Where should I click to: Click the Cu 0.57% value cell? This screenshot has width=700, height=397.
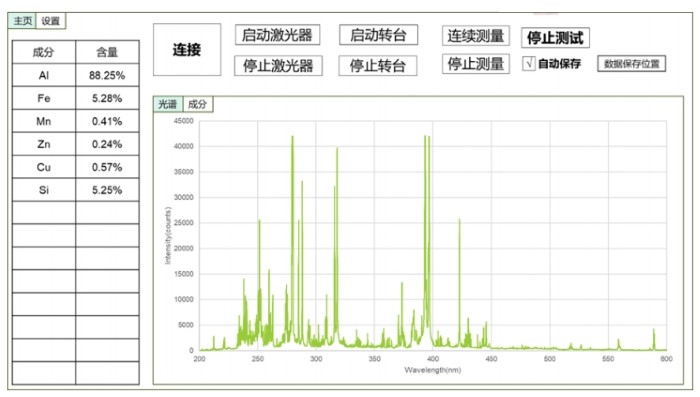tap(107, 167)
